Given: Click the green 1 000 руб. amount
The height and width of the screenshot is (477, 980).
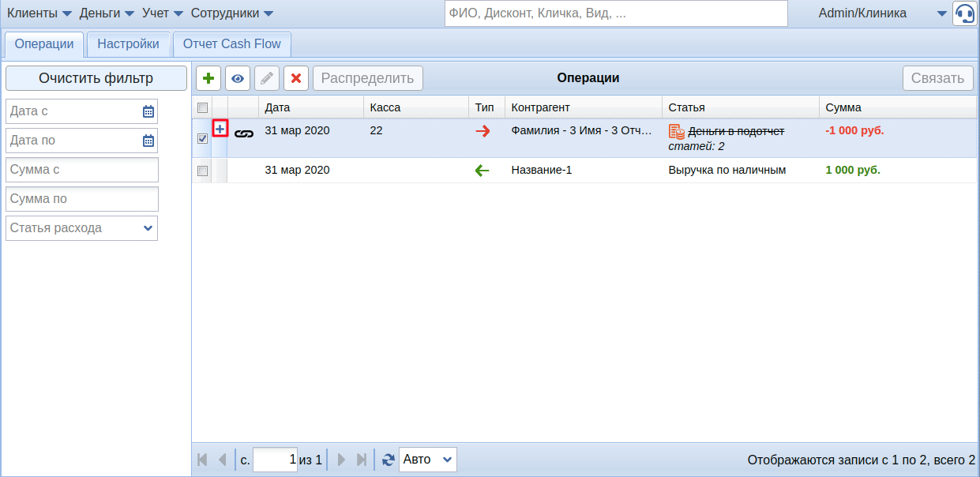Looking at the screenshot, I should (x=853, y=170).
